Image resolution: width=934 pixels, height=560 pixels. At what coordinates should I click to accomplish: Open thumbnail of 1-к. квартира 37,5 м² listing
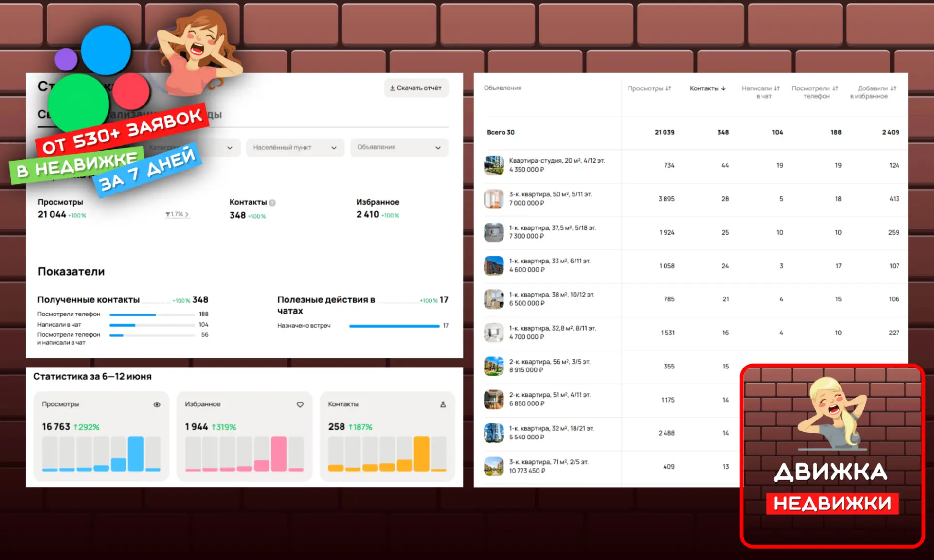[494, 232]
